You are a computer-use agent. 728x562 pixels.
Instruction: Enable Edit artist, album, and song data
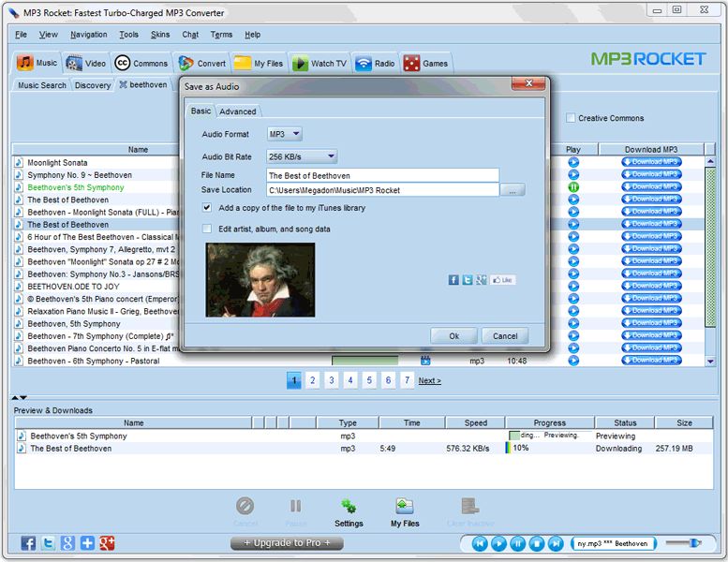tap(207, 229)
